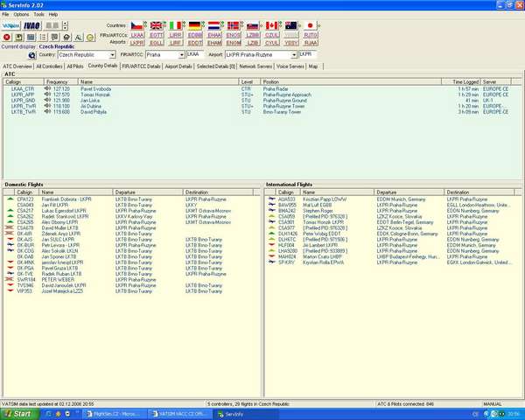Screen dimensions: 525x420
Task: Click the small arrow beside the Czech flag
Action: 145,24
